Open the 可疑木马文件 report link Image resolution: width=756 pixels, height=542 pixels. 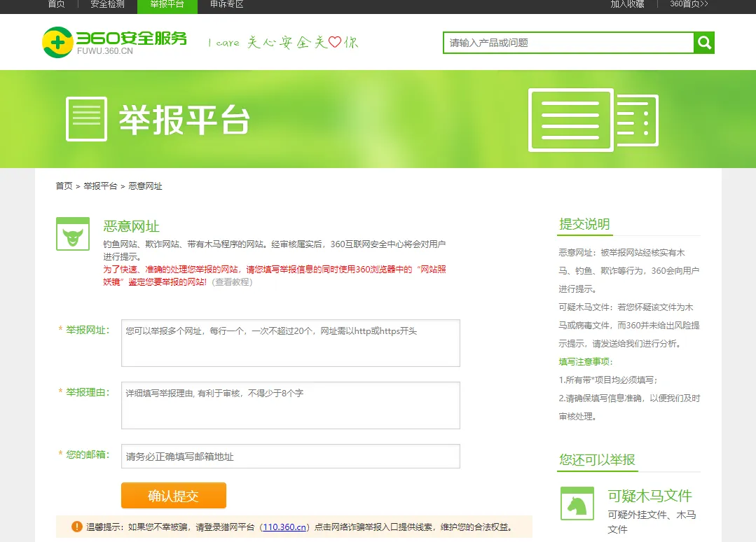coord(650,496)
